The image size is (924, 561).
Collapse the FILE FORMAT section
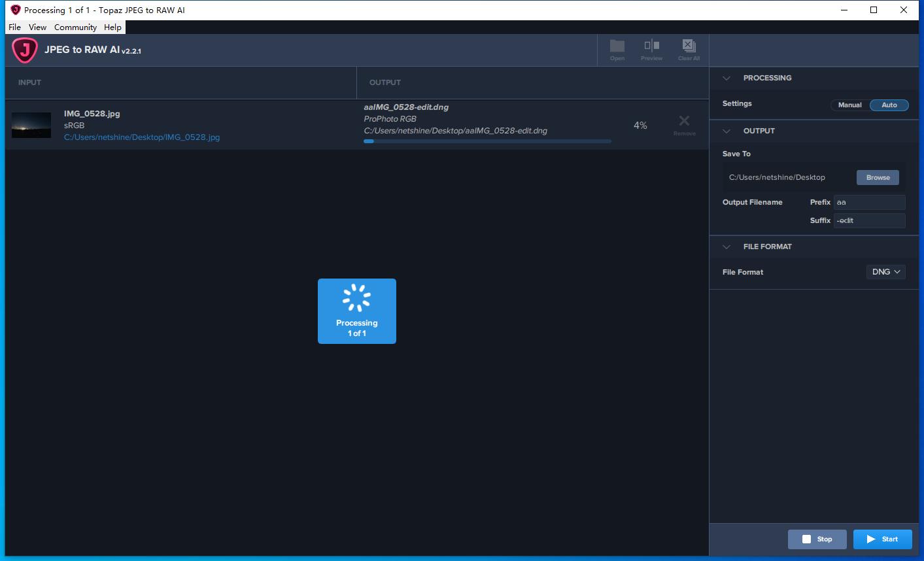point(726,246)
